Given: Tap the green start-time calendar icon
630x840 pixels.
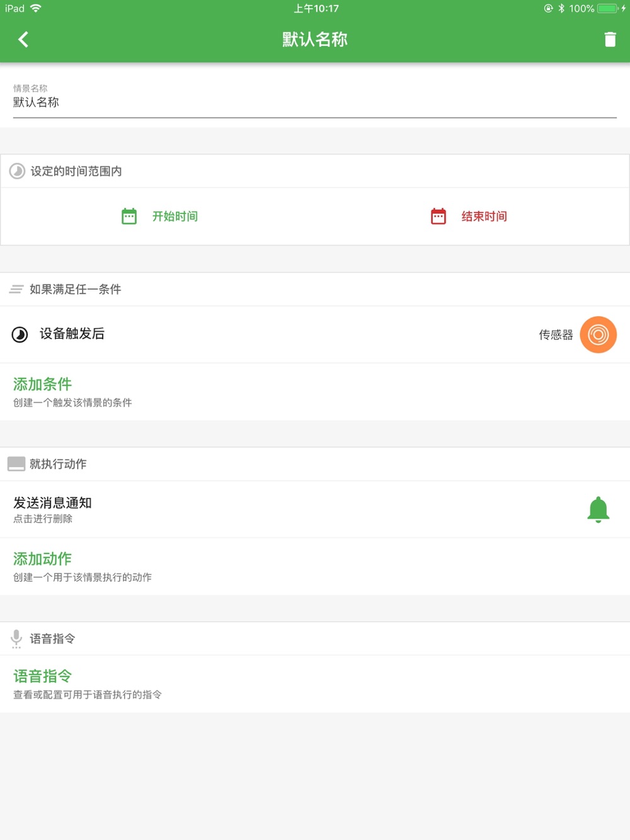Looking at the screenshot, I should (129, 217).
